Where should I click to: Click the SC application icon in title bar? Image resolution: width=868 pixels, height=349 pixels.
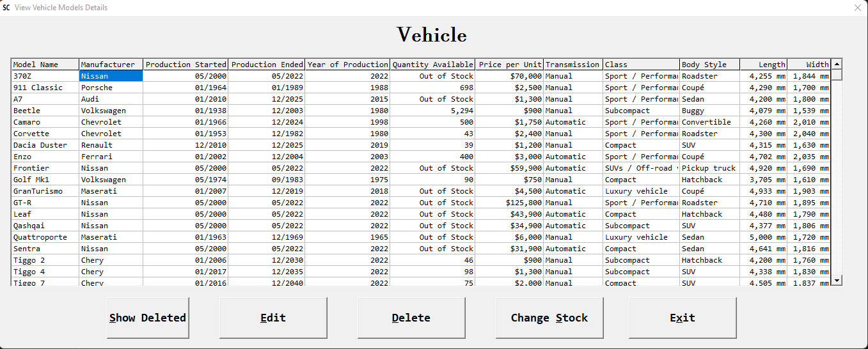[6, 8]
